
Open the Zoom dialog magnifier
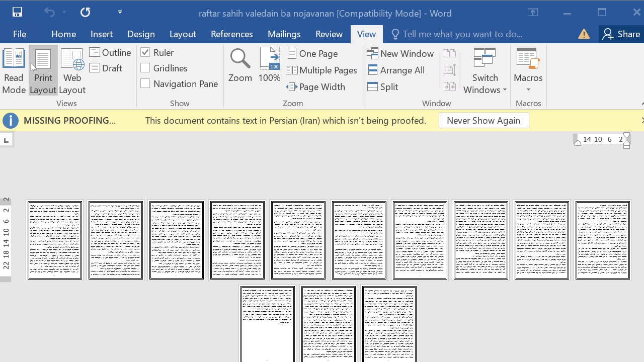[x=240, y=65]
